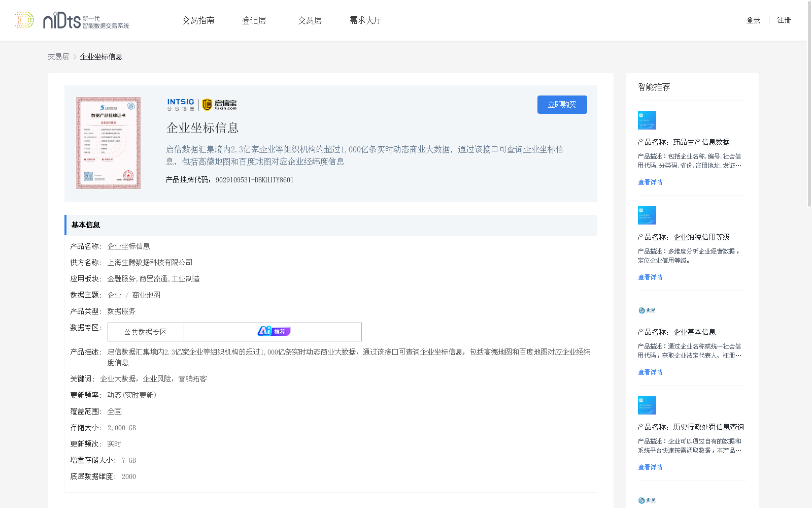812x508 pixels.
Task: View details for 药品生产信息数据
Action: (x=650, y=182)
